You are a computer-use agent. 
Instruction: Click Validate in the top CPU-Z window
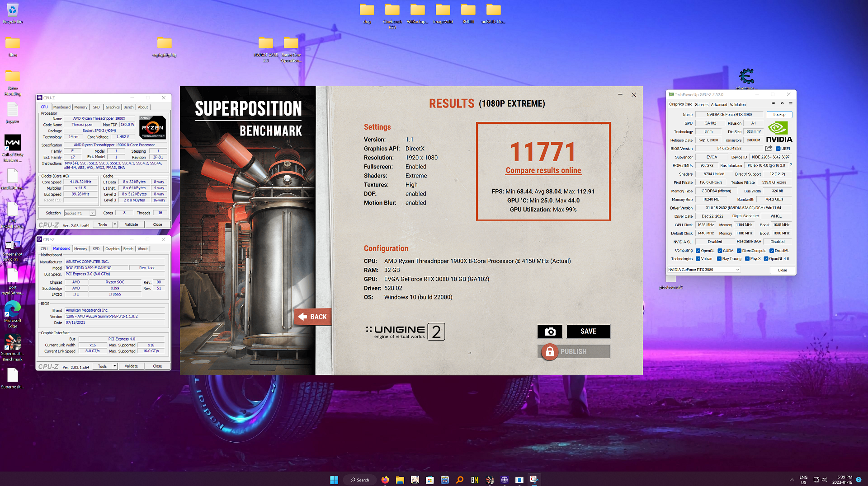coord(132,224)
